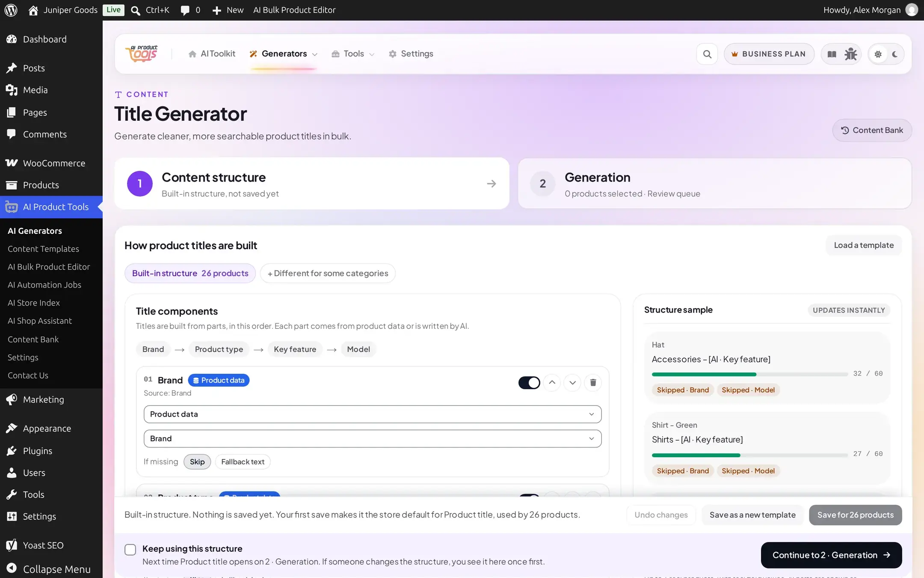Screen dimensions: 924x578
Task: Click Save for 26 products button
Action: (855, 515)
